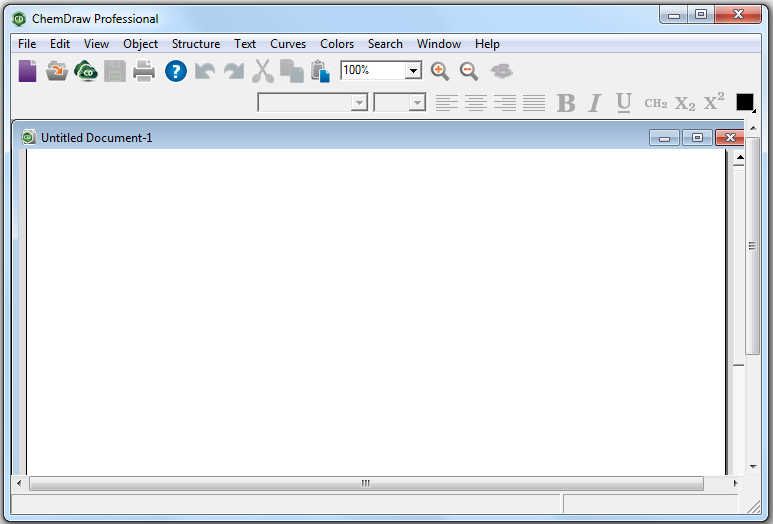Viewport: 773px width, 524px height.
Task: Toggle X2 subscript formatting
Action: [x=685, y=104]
